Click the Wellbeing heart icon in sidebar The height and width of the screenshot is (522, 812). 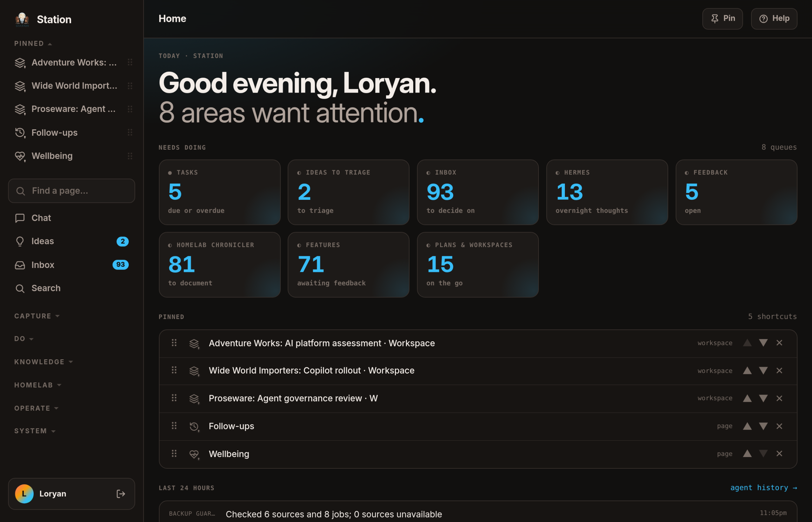(20, 156)
